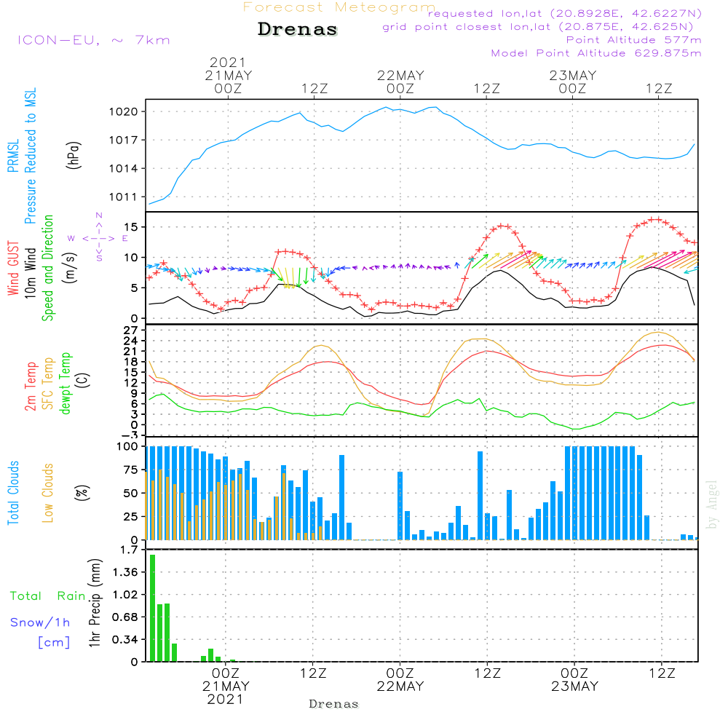
Task: Click the 'ICON-EU, ~ 7km' model label
Action: click(x=94, y=40)
